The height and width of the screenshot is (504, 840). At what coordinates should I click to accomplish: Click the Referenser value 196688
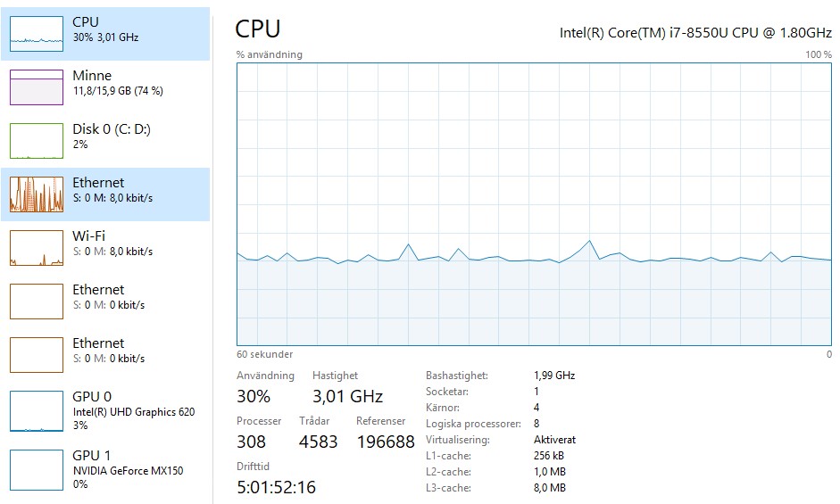[x=386, y=442]
